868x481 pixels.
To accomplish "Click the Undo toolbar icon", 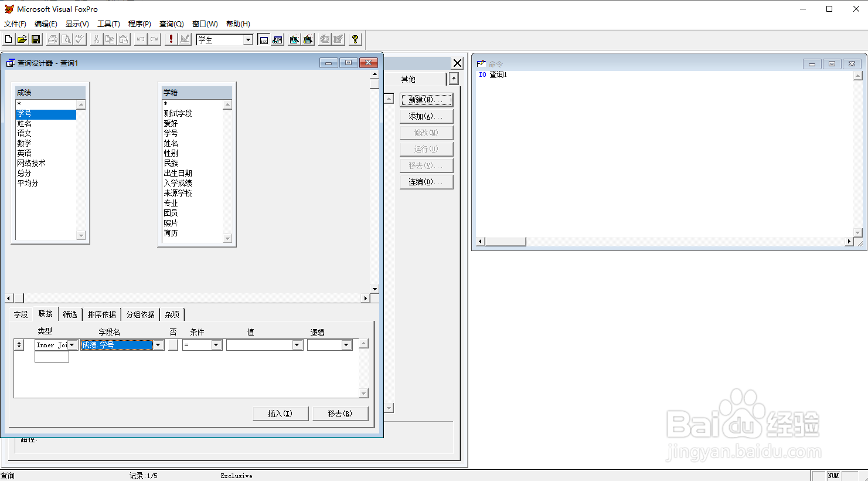I will tap(141, 39).
